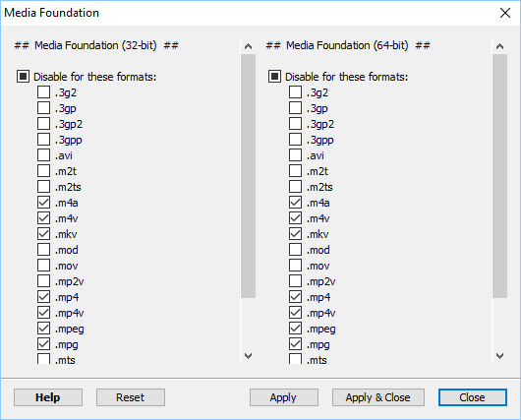Click the 64-bit panel scroll up arrow

(x=499, y=46)
